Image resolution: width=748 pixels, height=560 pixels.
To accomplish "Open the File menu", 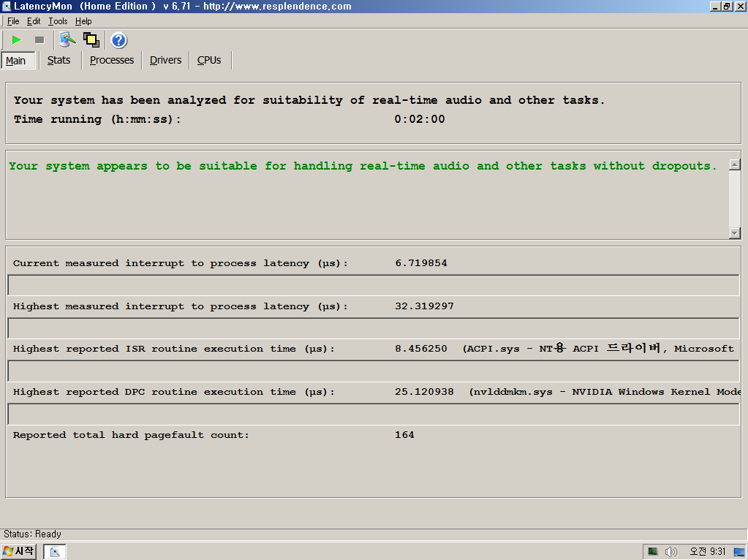I will pos(13,21).
